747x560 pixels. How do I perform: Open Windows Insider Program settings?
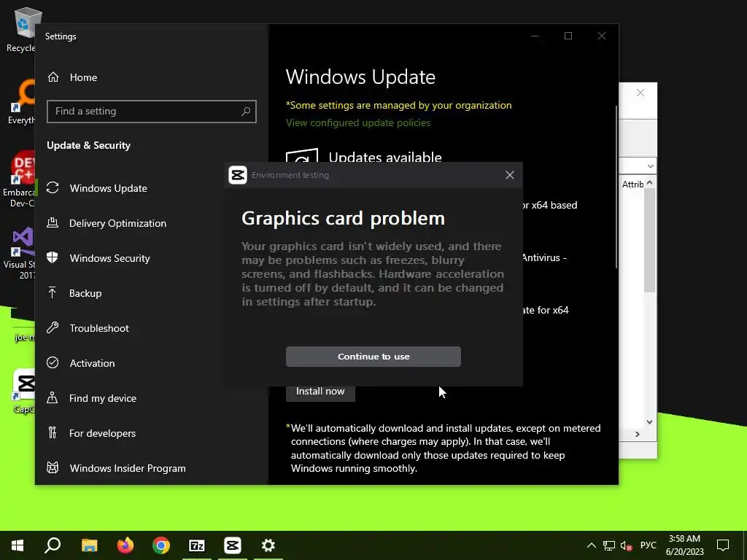coord(127,468)
